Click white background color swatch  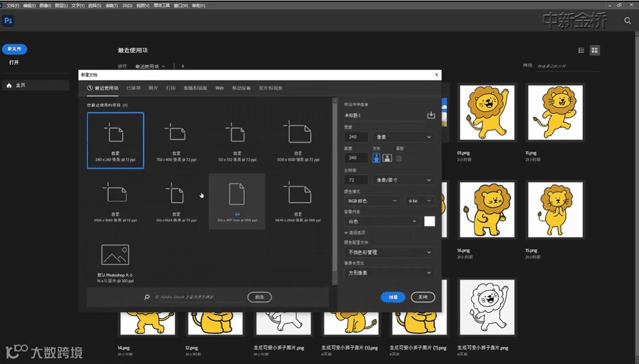click(430, 221)
